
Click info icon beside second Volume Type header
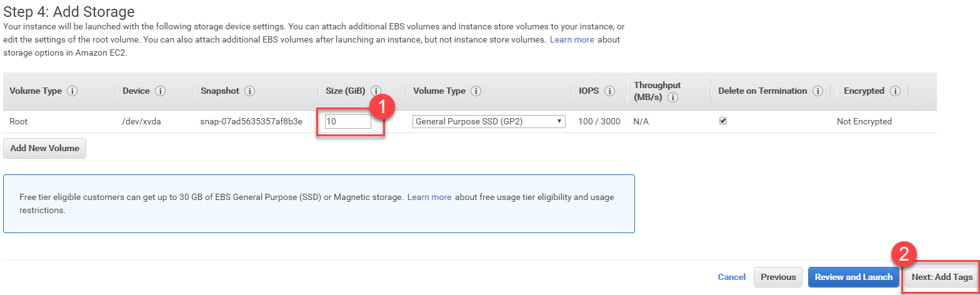click(476, 91)
